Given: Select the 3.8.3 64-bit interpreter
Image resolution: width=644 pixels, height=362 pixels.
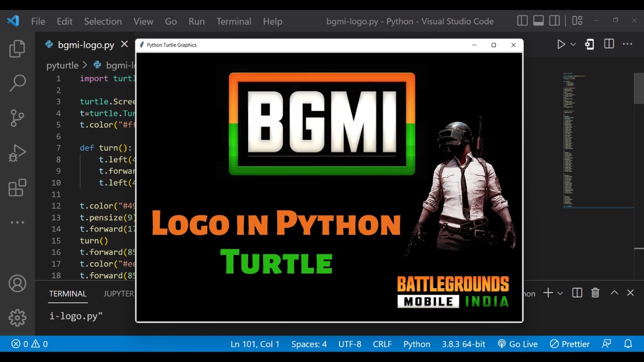Looking at the screenshot, I should click(x=463, y=344).
